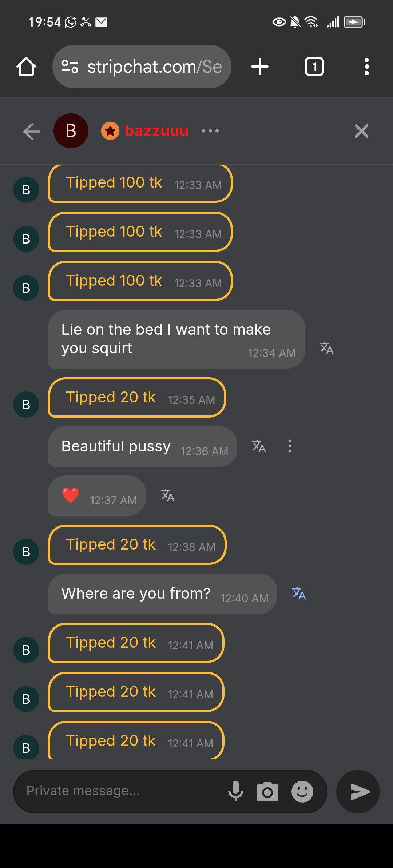Screen dimensions: 393x868
Task: Tap the camera attachment icon
Action: (x=267, y=792)
